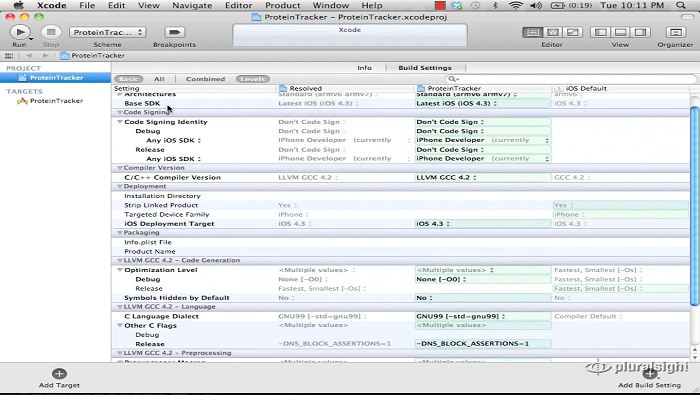
Task: Collapse the Packaging section
Action: [119, 233]
